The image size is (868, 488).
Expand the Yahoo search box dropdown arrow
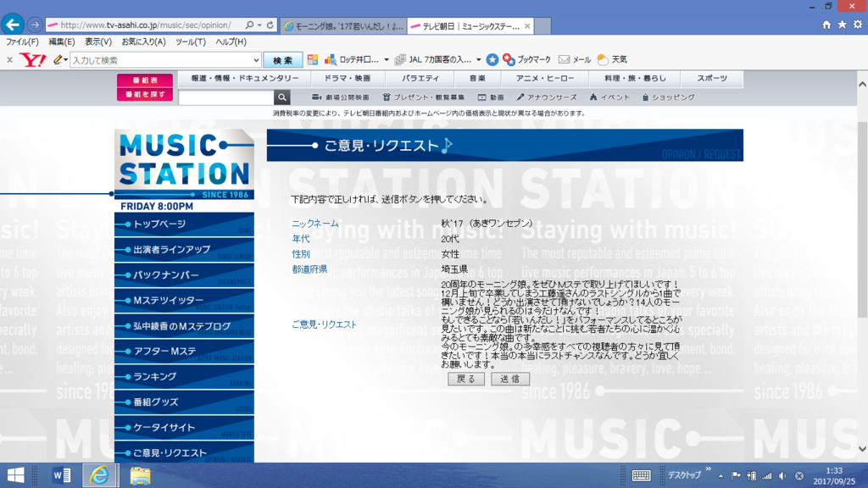click(256, 60)
